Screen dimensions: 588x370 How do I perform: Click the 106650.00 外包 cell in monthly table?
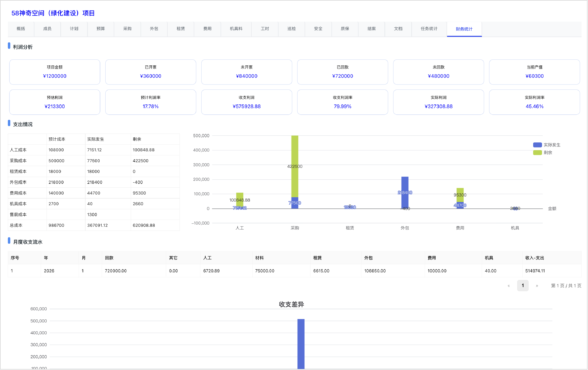(375, 271)
